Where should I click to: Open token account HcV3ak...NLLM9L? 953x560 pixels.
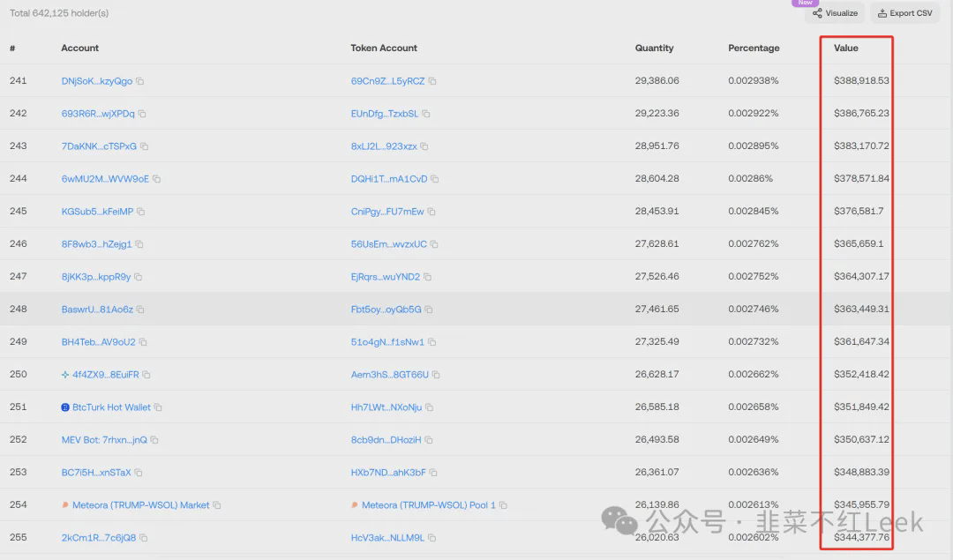point(387,538)
